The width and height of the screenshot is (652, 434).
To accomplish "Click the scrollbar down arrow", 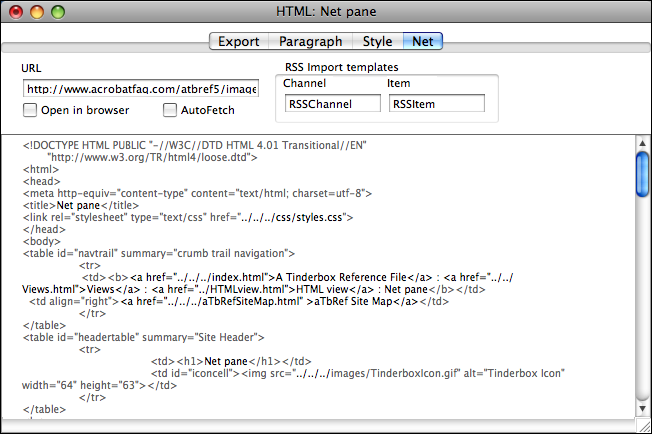I will 642,408.
